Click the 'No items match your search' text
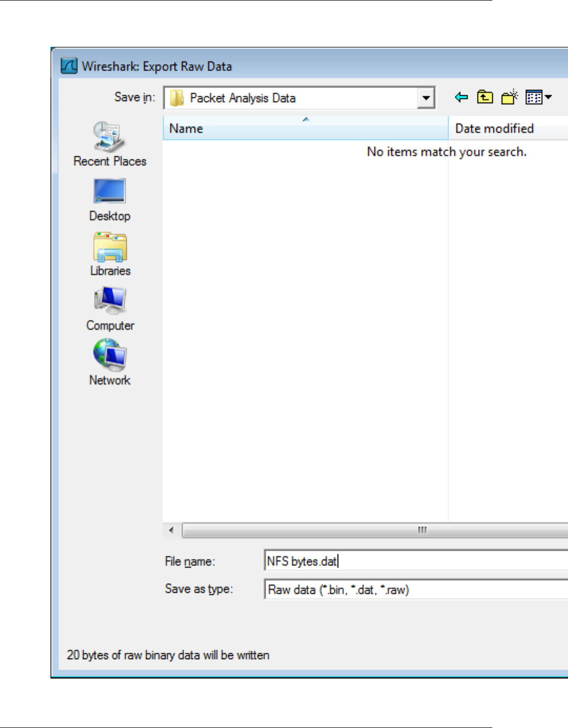Viewport: 568px width, 728px height. [447, 151]
